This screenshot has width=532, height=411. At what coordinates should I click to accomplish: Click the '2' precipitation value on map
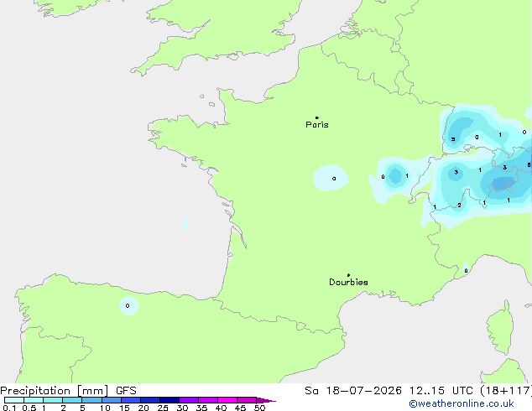pyautogui.click(x=459, y=205)
